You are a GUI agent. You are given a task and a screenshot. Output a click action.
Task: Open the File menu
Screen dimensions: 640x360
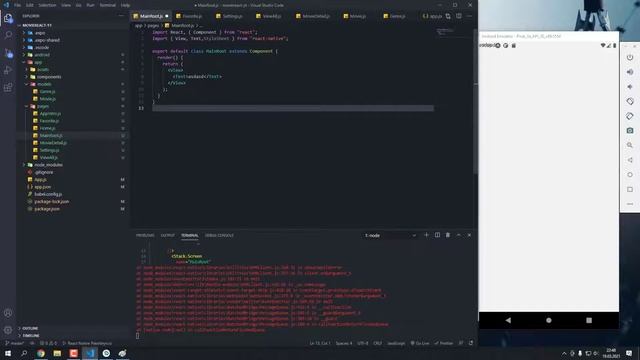pos(18,5)
